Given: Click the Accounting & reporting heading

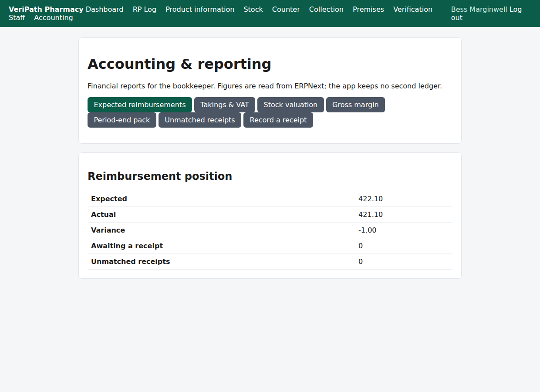Looking at the screenshot, I should [x=179, y=64].
